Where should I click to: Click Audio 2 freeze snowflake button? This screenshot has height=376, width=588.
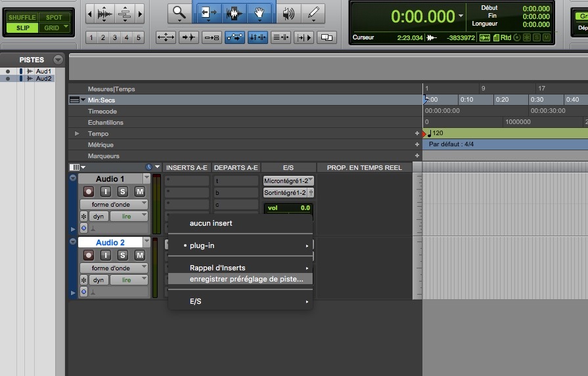[83, 280]
